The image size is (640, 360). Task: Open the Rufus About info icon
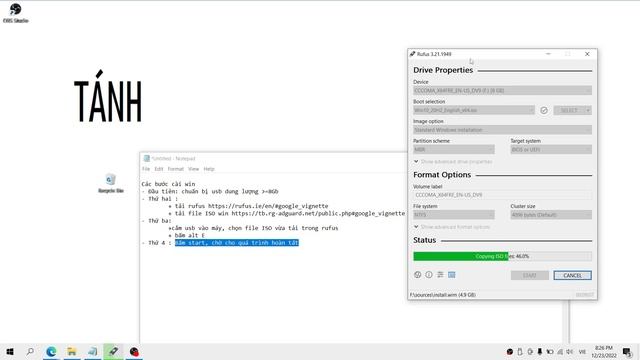[429, 275]
